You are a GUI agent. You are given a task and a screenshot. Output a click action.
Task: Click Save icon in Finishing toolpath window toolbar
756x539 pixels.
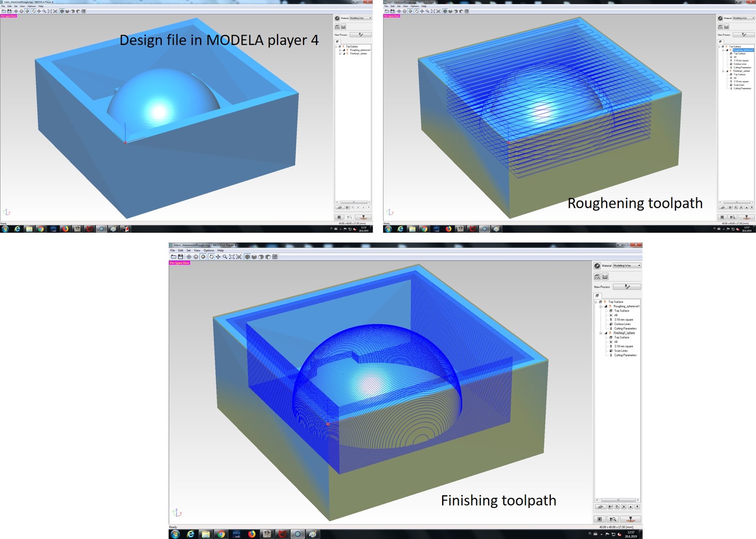pyautogui.click(x=181, y=257)
